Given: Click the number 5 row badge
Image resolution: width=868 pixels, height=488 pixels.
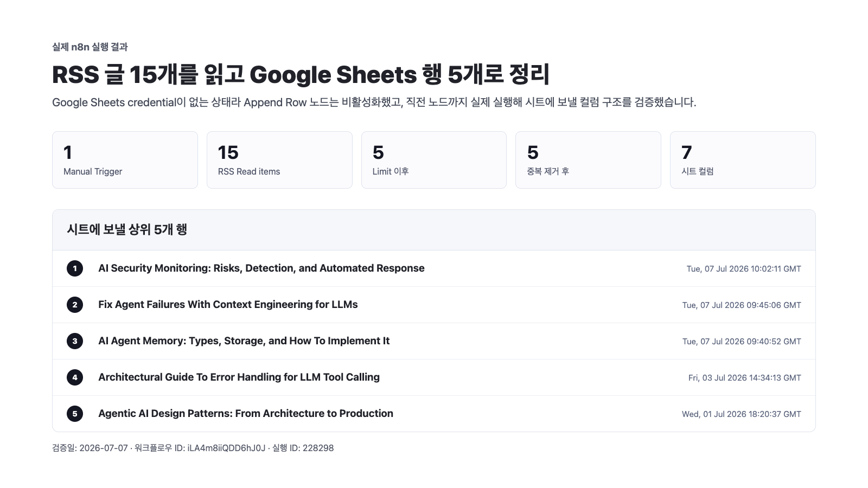Looking at the screenshot, I should (75, 414).
